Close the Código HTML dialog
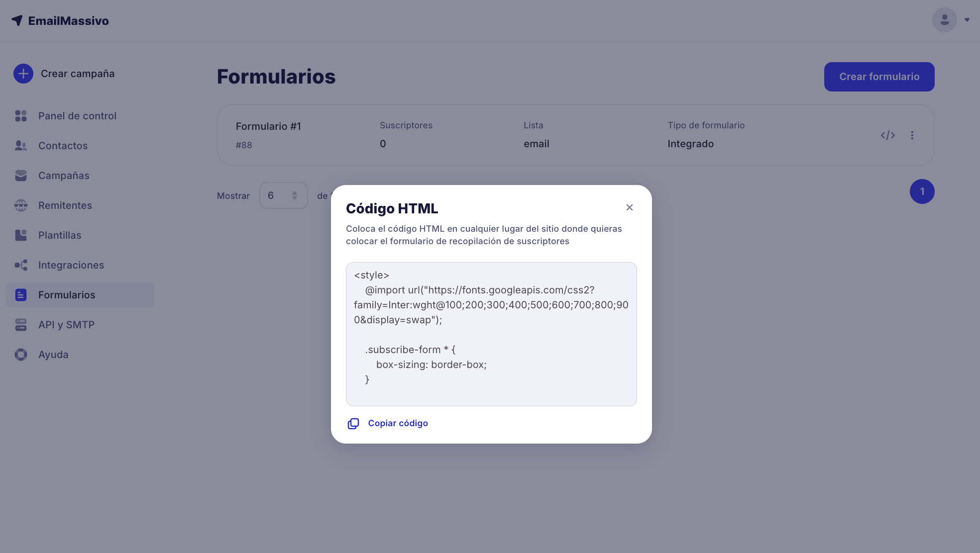 (x=629, y=207)
